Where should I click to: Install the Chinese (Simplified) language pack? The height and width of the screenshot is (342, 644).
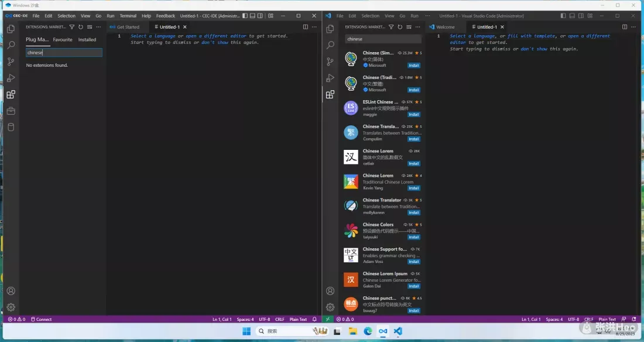tap(414, 66)
